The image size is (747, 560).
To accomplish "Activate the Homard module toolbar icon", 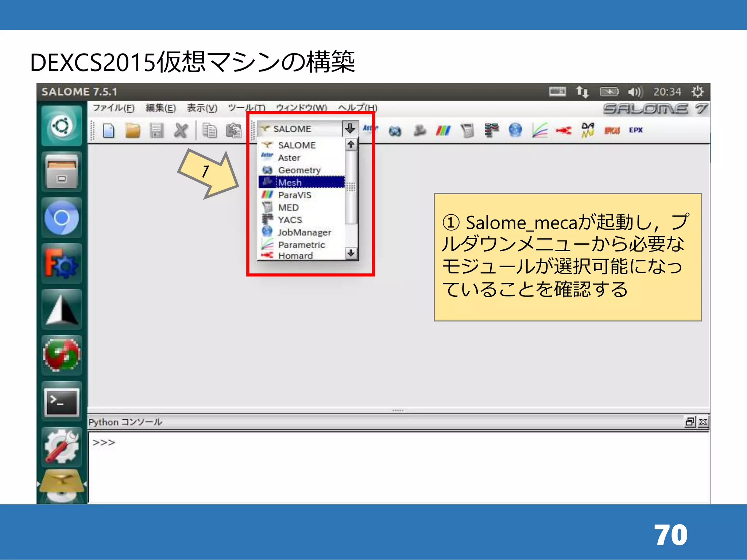I will click(564, 130).
